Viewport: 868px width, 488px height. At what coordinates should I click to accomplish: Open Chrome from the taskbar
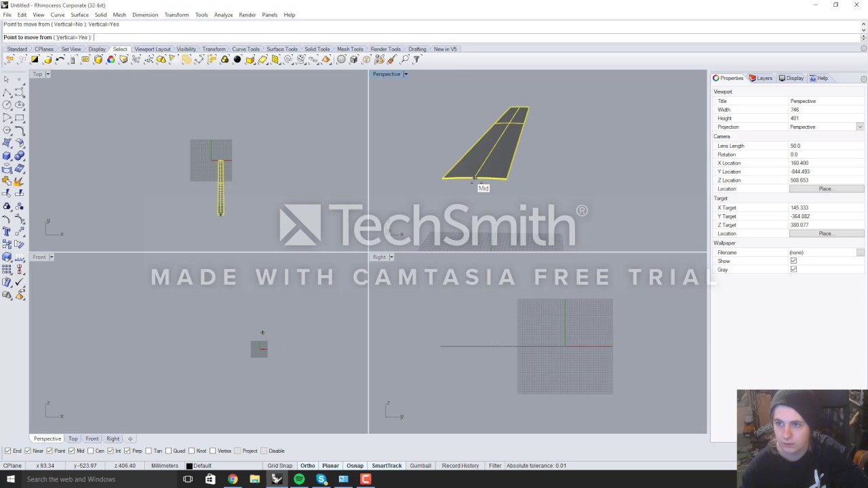tap(233, 479)
